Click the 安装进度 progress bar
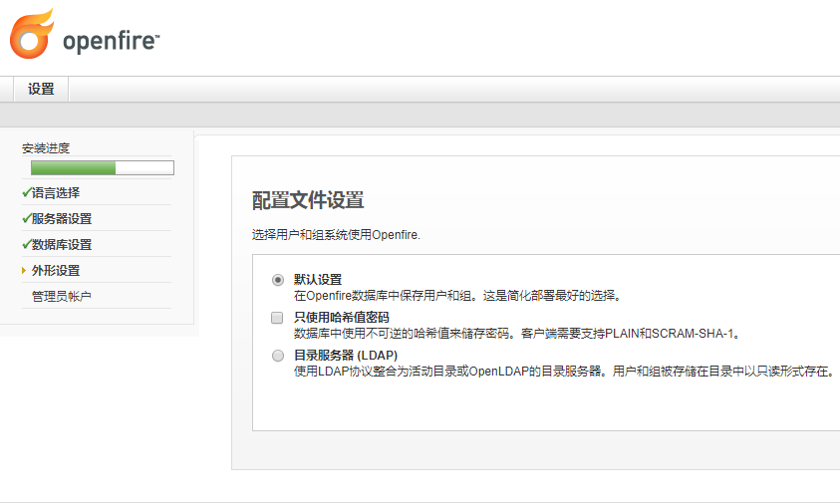 [x=103, y=167]
